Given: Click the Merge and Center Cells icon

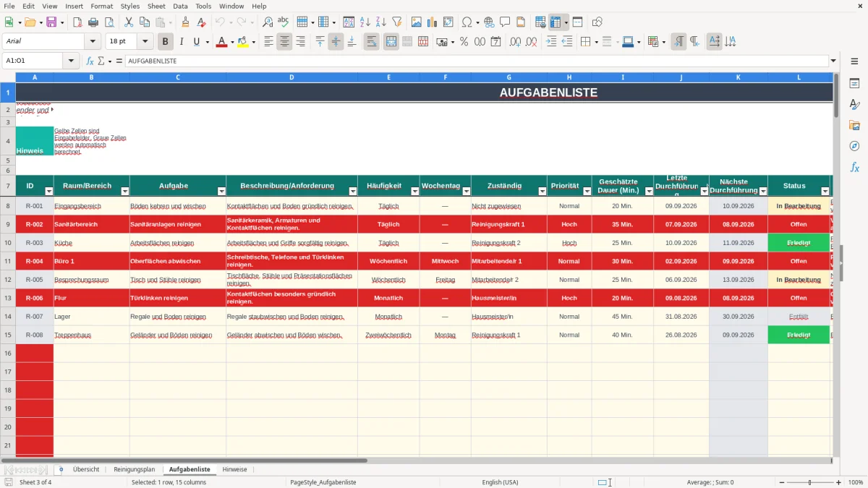Looking at the screenshot, I should [x=391, y=42].
